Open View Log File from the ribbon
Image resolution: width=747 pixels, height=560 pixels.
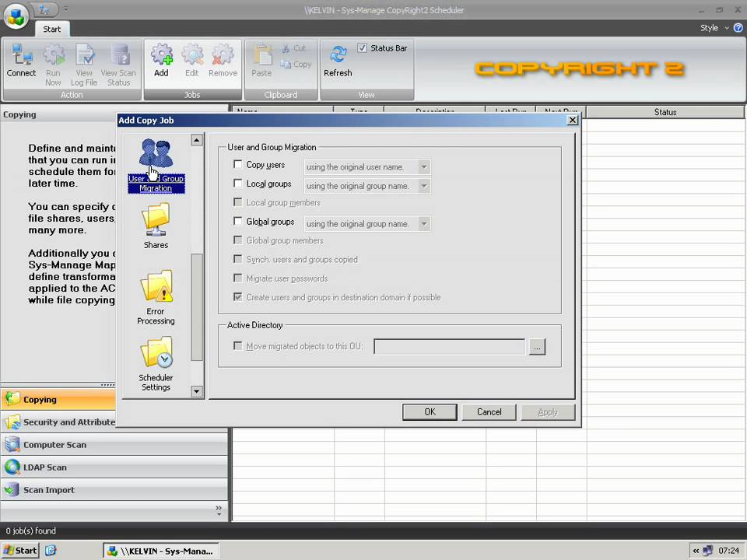coord(84,65)
